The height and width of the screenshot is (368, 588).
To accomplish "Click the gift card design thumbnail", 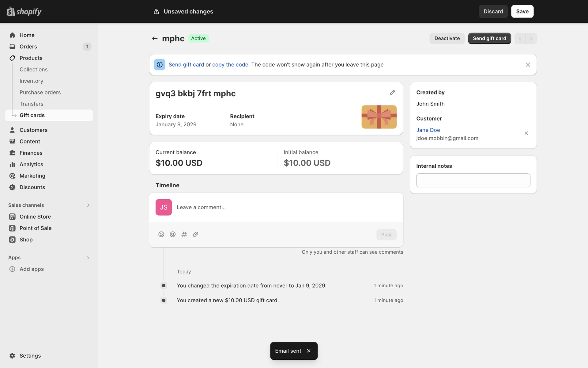I will tap(379, 117).
